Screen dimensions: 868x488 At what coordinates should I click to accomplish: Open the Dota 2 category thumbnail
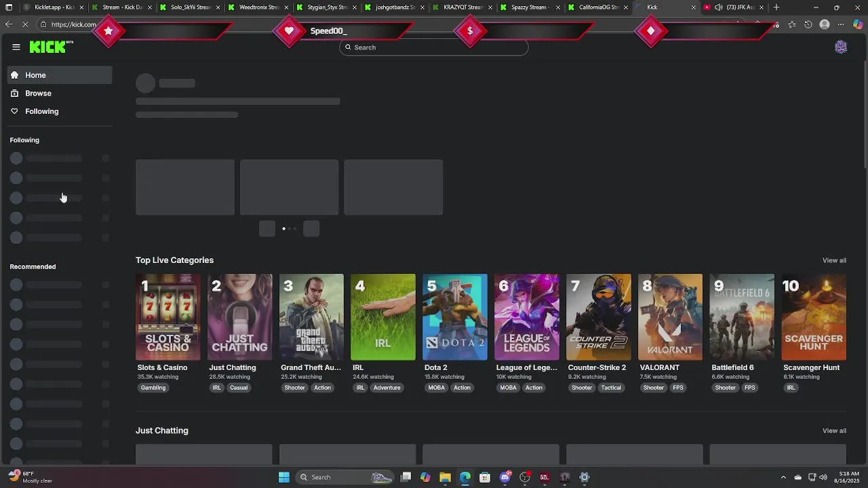pos(455,317)
